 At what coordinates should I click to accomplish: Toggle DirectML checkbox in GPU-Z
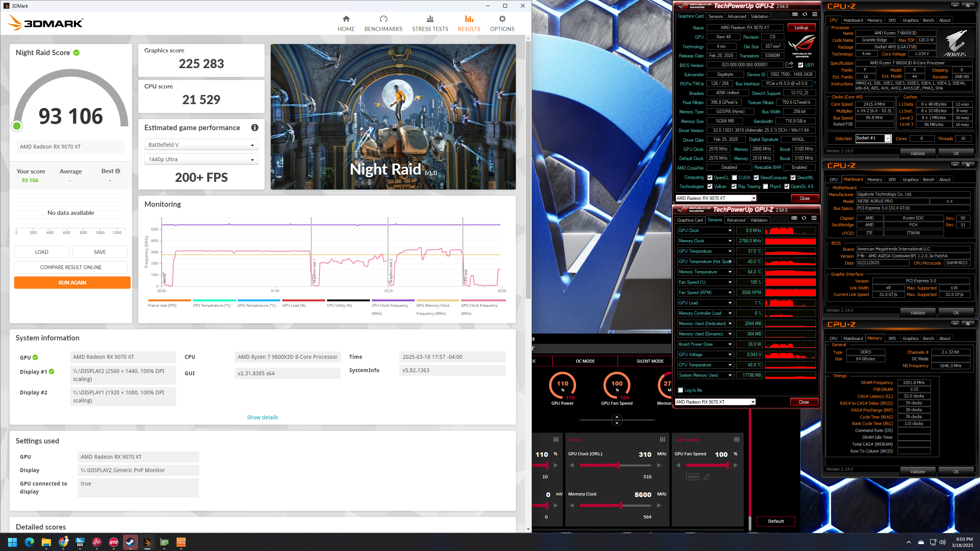[793, 178]
